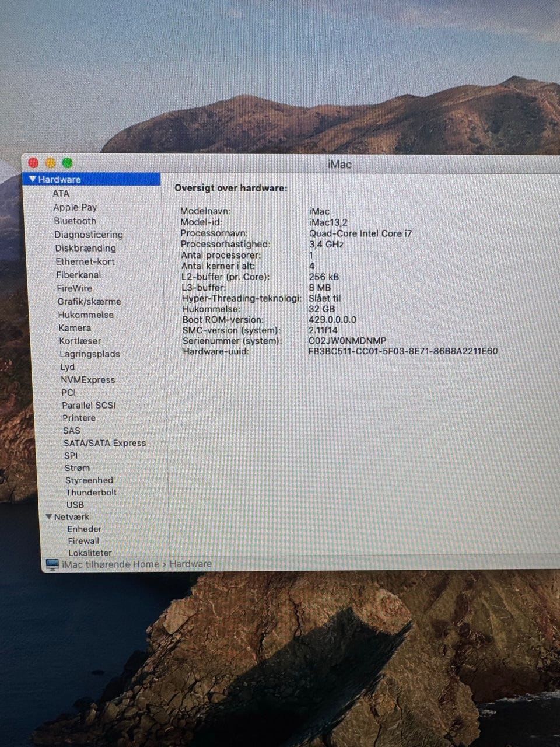Viewport: 560px width, 747px height.
Task: Open Enheder under Netværk
Action: [x=85, y=529]
